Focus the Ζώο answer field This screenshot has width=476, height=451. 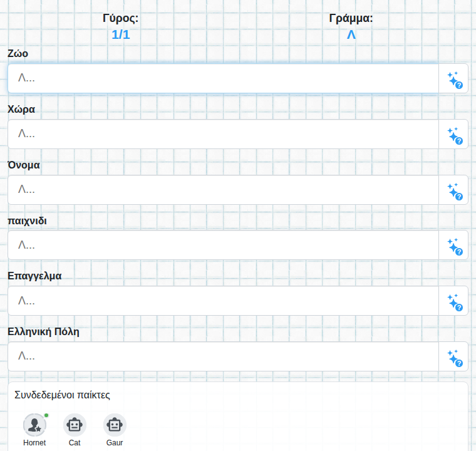click(x=224, y=79)
